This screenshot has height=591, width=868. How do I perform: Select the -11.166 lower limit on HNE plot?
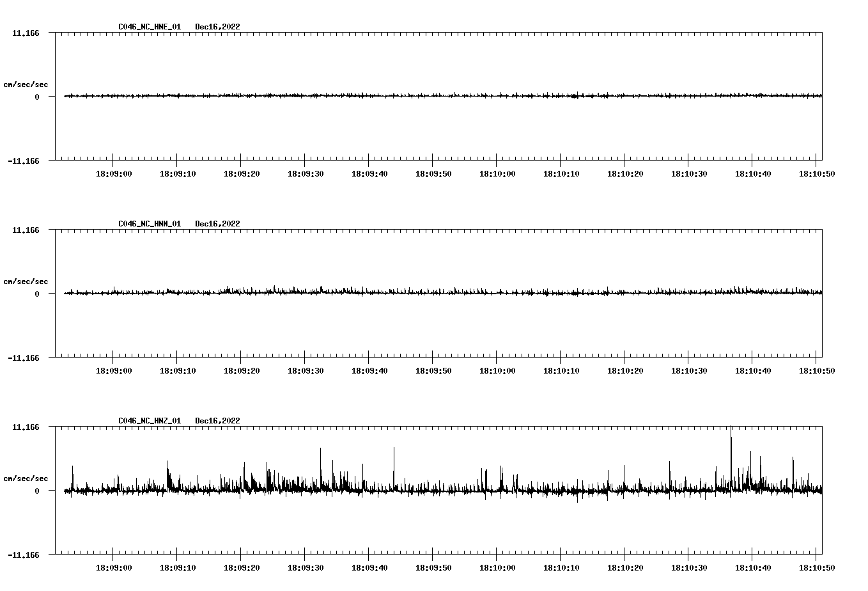24,161
